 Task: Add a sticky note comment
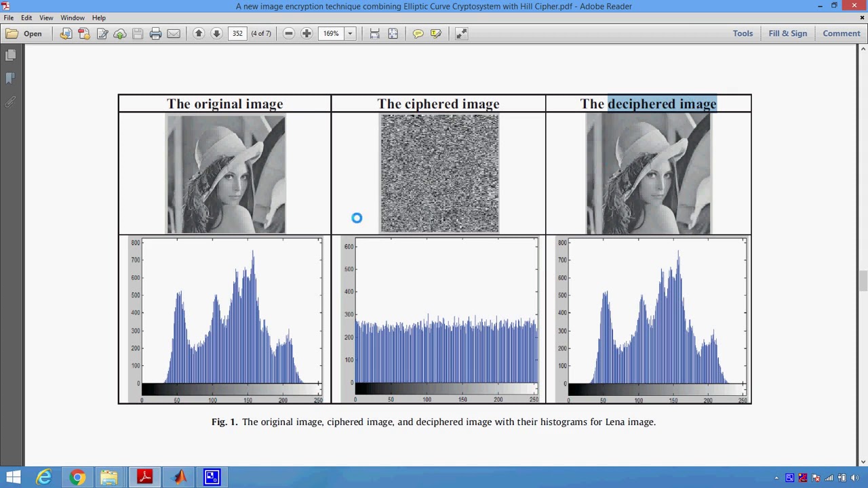click(418, 33)
